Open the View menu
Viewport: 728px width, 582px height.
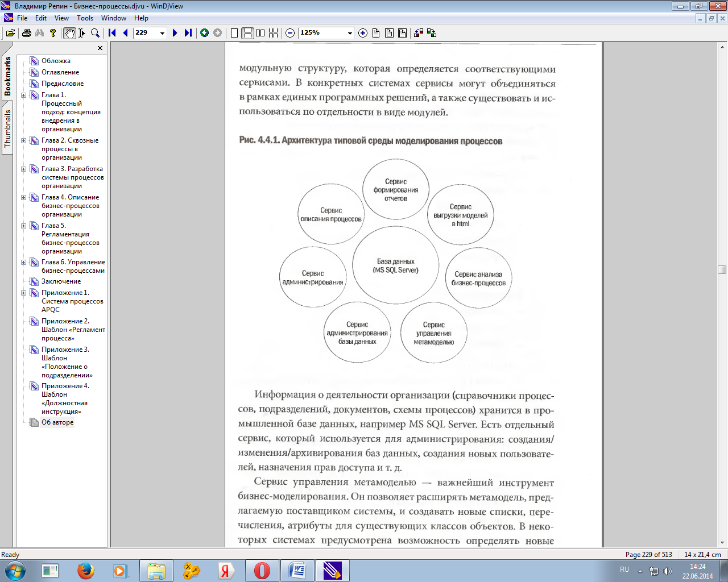61,18
